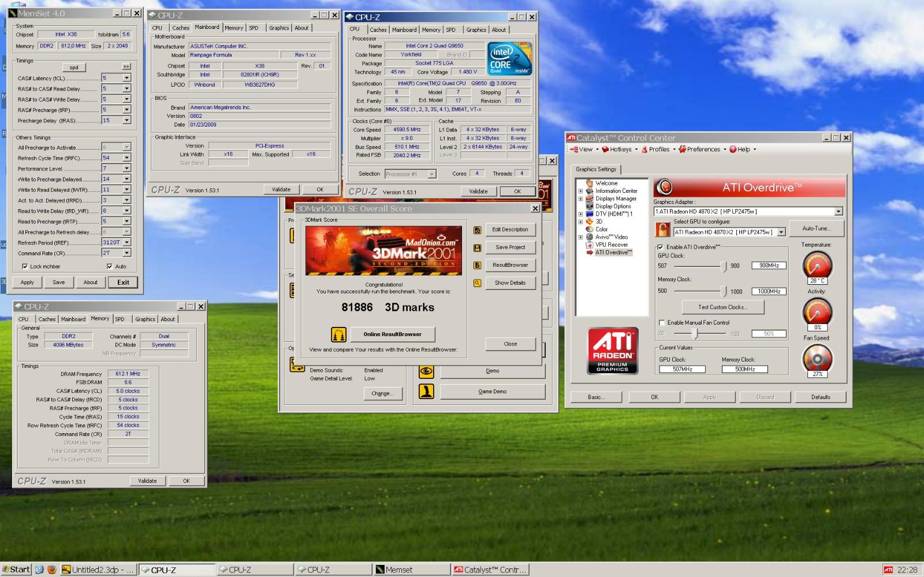Screen dimensions: 924x577
Task: Click the VPU Recover icon in tree
Action: tap(590, 244)
